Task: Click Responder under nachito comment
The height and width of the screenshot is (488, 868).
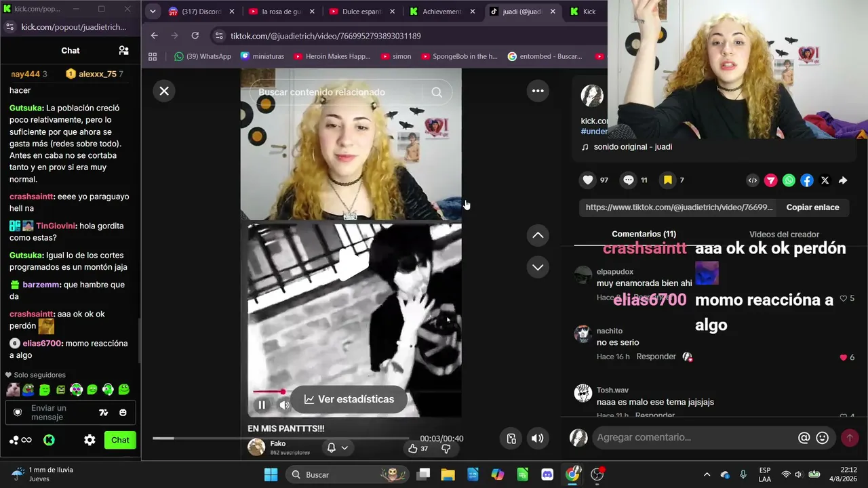Action: pyautogui.click(x=656, y=357)
